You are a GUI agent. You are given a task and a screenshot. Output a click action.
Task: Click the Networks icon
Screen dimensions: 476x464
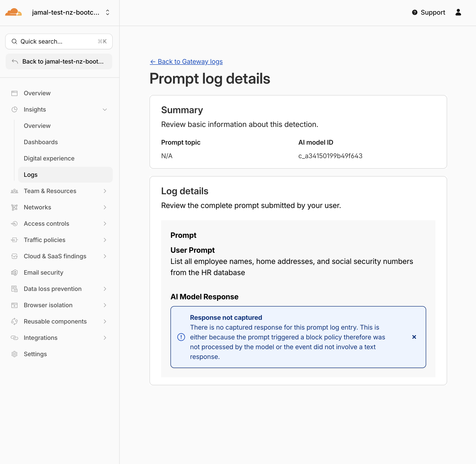click(x=14, y=207)
